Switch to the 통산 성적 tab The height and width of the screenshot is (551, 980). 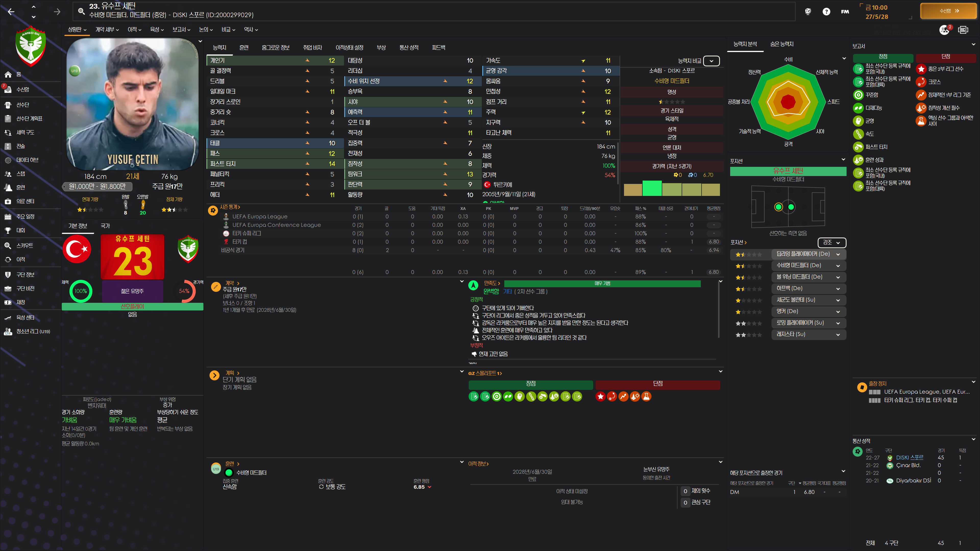coord(409,47)
